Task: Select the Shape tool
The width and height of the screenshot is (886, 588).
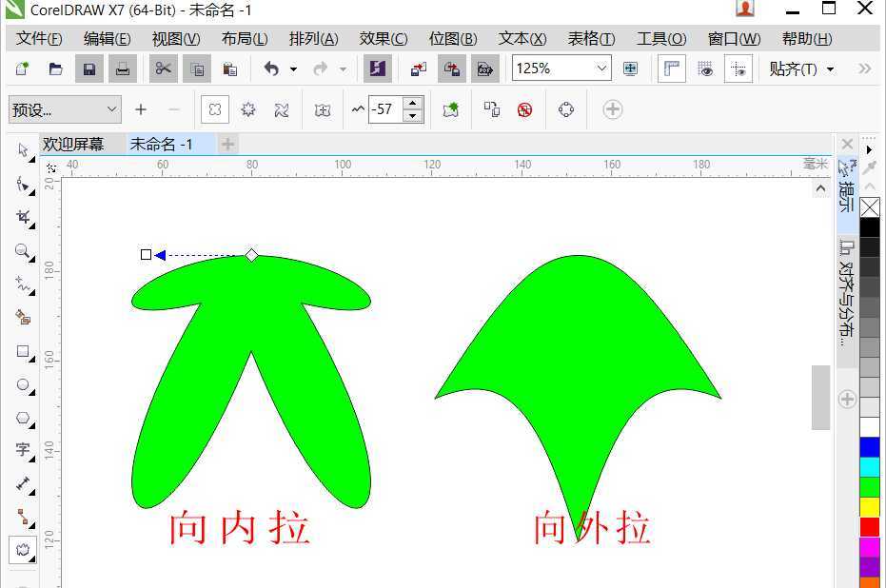Action: point(21,184)
